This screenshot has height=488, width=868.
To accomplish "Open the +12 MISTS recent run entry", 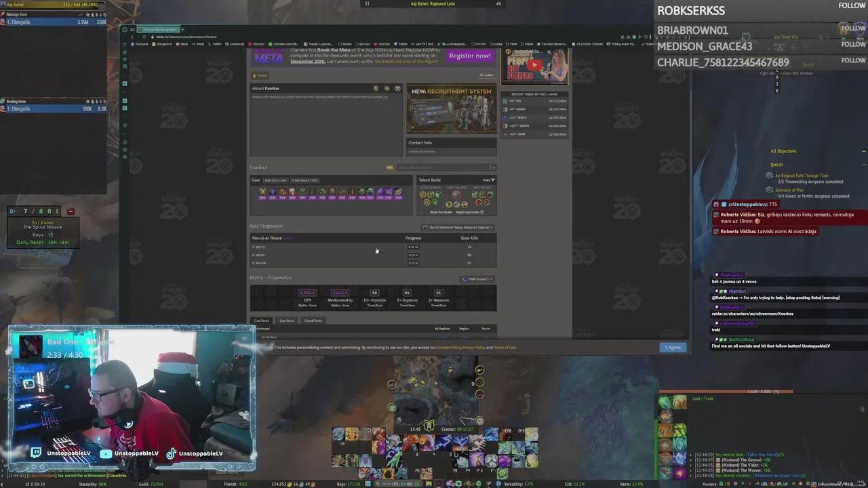I will pos(535,117).
